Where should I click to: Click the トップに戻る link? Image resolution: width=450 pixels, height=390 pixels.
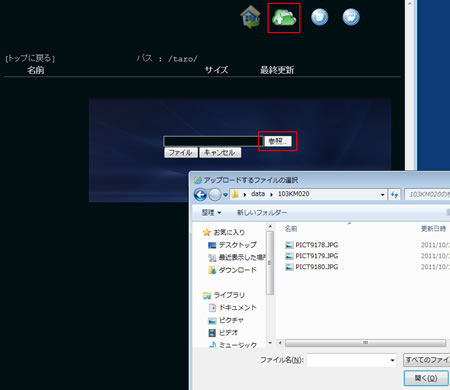(30, 58)
